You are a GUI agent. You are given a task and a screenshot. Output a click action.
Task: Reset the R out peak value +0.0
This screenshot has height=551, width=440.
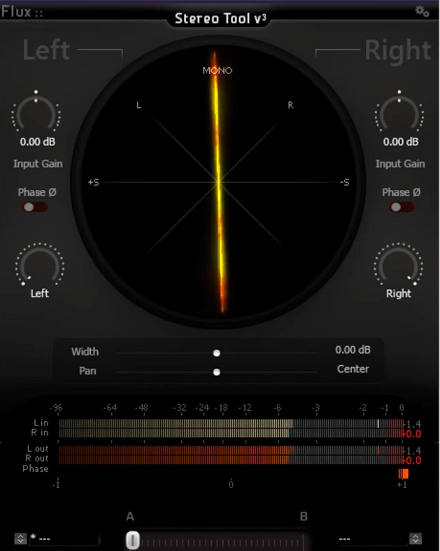(413, 460)
